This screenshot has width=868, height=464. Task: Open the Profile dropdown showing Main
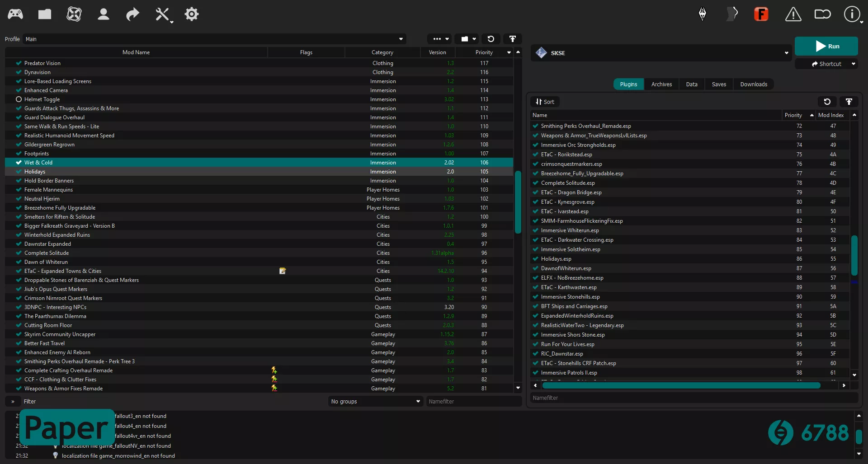click(x=214, y=39)
